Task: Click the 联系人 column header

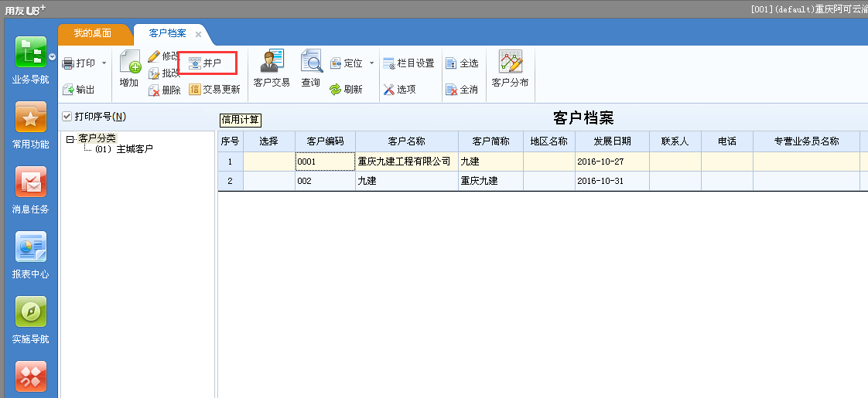Action: 675,141
